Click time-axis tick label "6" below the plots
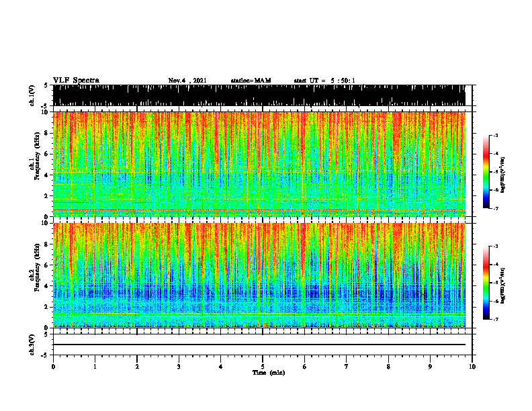The height and width of the screenshot is (411, 532). (305, 367)
